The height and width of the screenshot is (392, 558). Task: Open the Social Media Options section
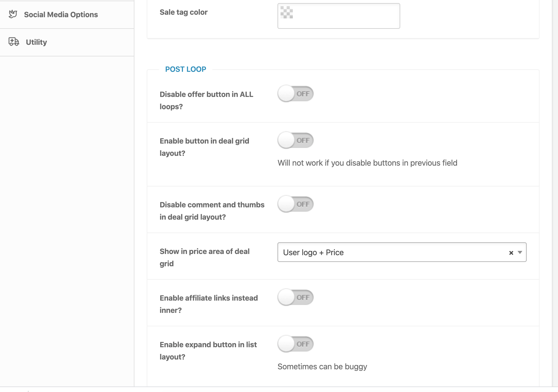point(61,15)
